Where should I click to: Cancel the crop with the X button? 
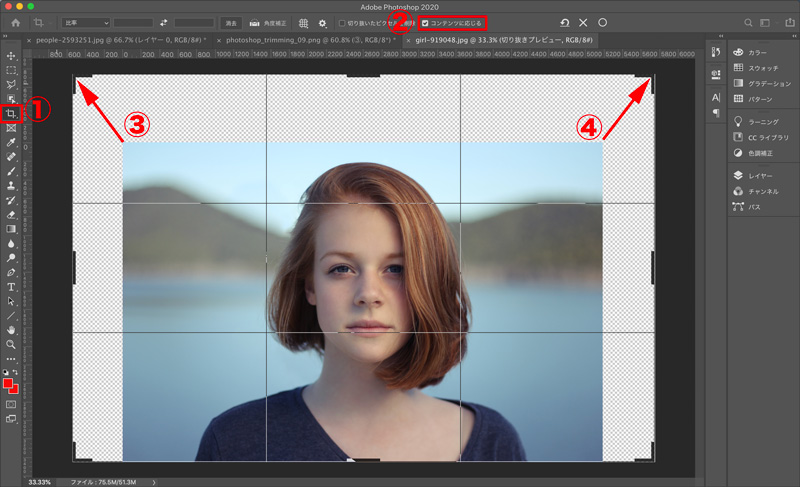[x=583, y=22]
